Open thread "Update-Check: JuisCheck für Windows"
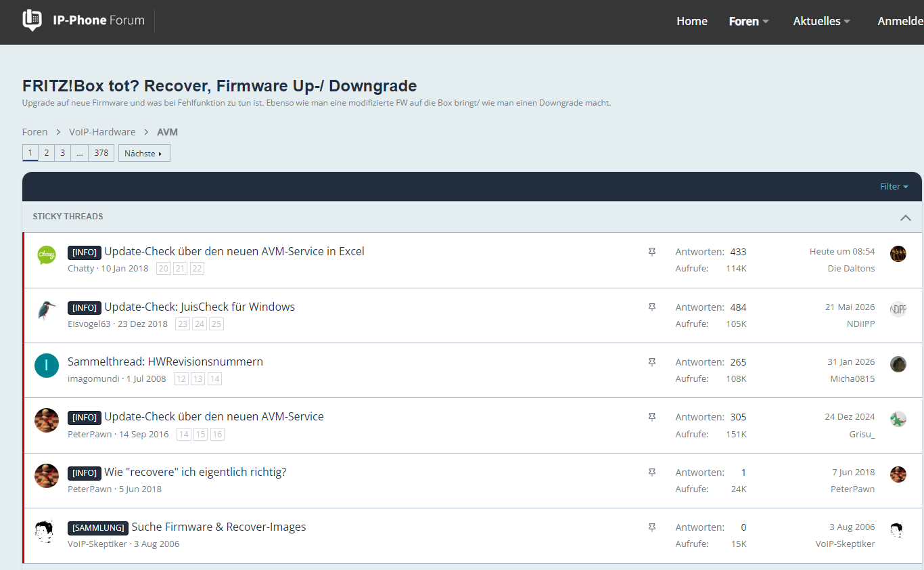Image resolution: width=924 pixels, height=570 pixels. [200, 307]
